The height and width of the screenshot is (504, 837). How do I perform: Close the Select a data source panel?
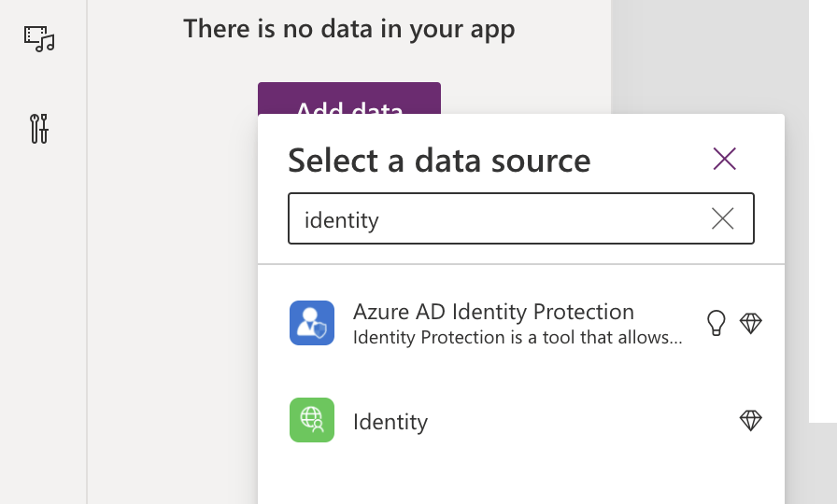pyautogui.click(x=725, y=159)
